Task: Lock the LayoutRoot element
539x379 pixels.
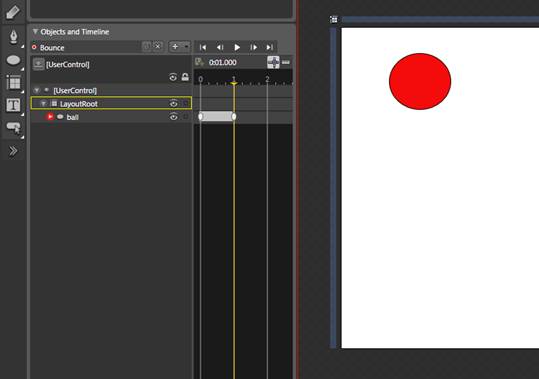Action: [185, 103]
